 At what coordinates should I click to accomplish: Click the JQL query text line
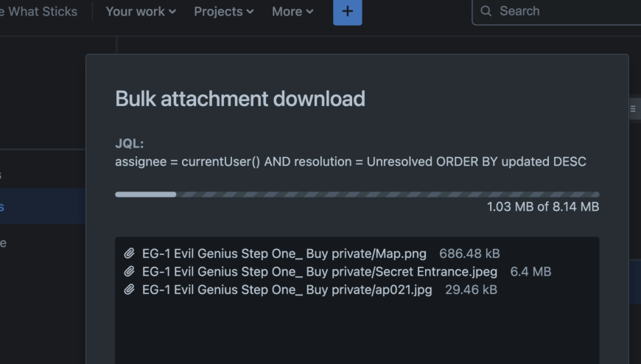pos(350,161)
